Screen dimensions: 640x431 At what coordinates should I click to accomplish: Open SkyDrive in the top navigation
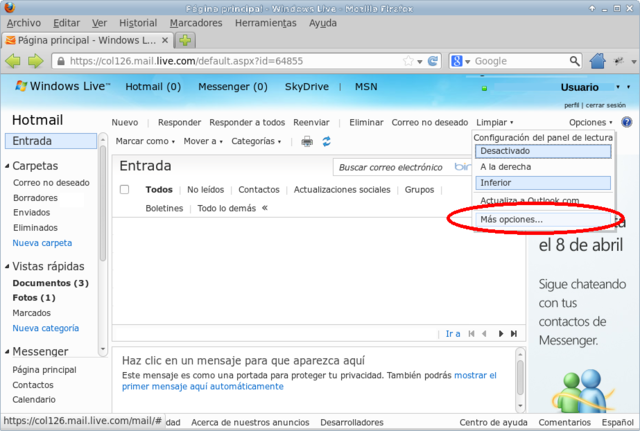point(307,87)
